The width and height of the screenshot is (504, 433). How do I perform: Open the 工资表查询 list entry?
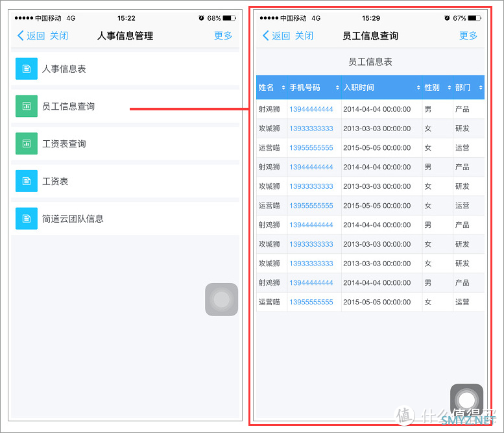(x=125, y=143)
